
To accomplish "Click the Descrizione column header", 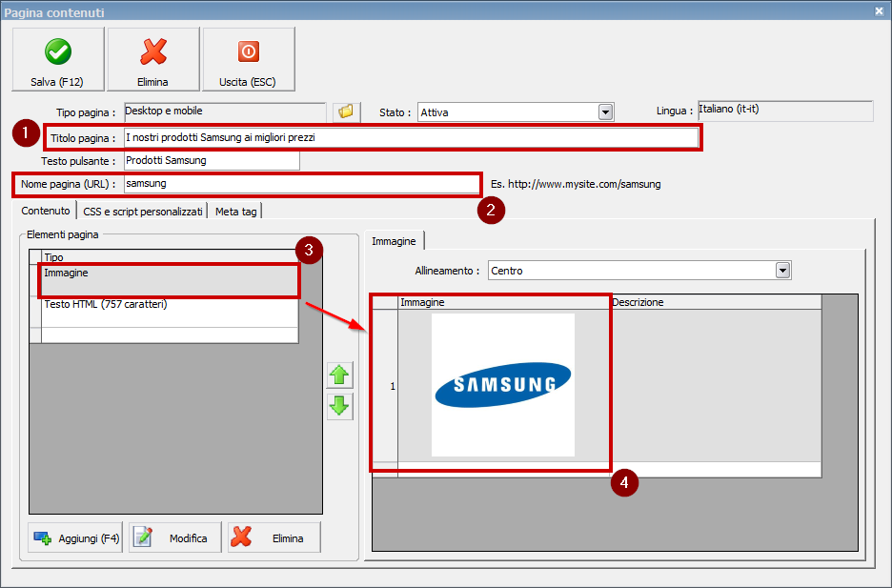I will pyautogui.click(x=716, y=302).
